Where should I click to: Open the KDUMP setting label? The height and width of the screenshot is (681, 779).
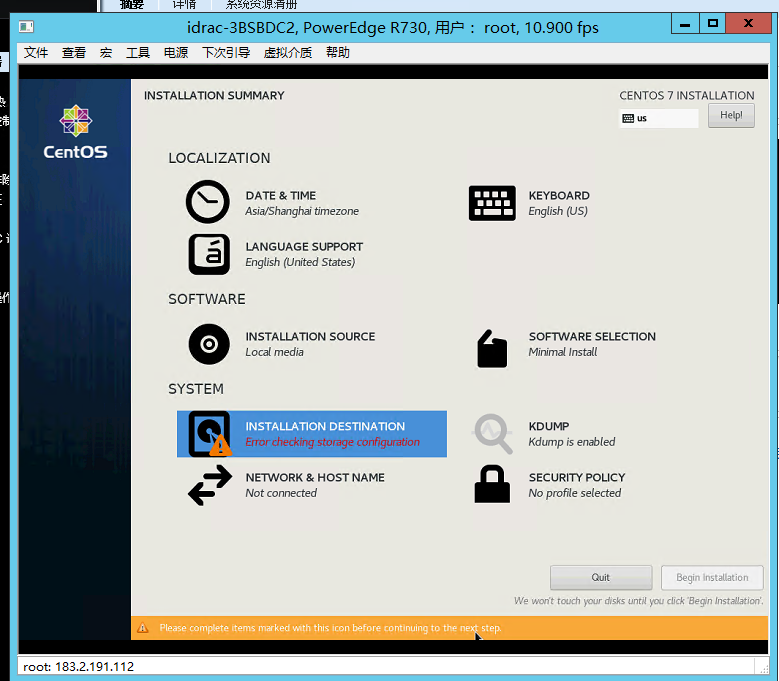tap(549, 426)
